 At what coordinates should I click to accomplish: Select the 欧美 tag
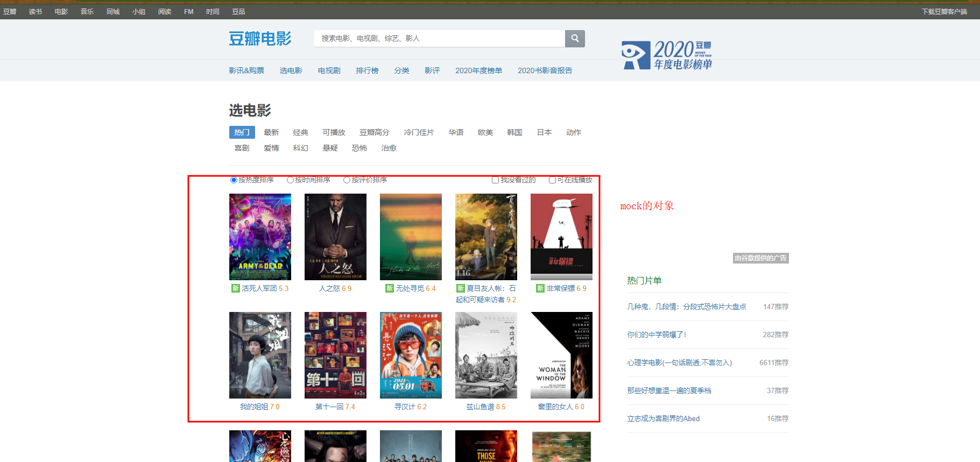(485, 132)
